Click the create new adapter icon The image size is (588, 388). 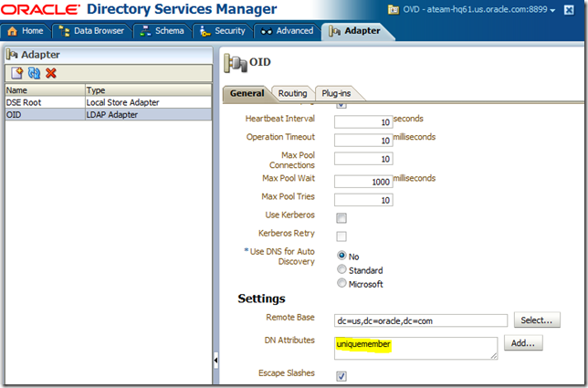(16, 73)
